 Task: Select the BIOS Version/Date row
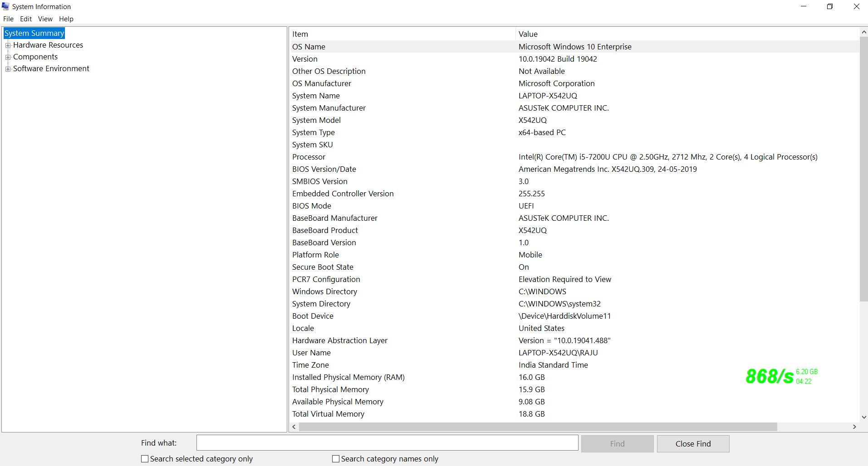pyautogui.click(x=574, y=169)
